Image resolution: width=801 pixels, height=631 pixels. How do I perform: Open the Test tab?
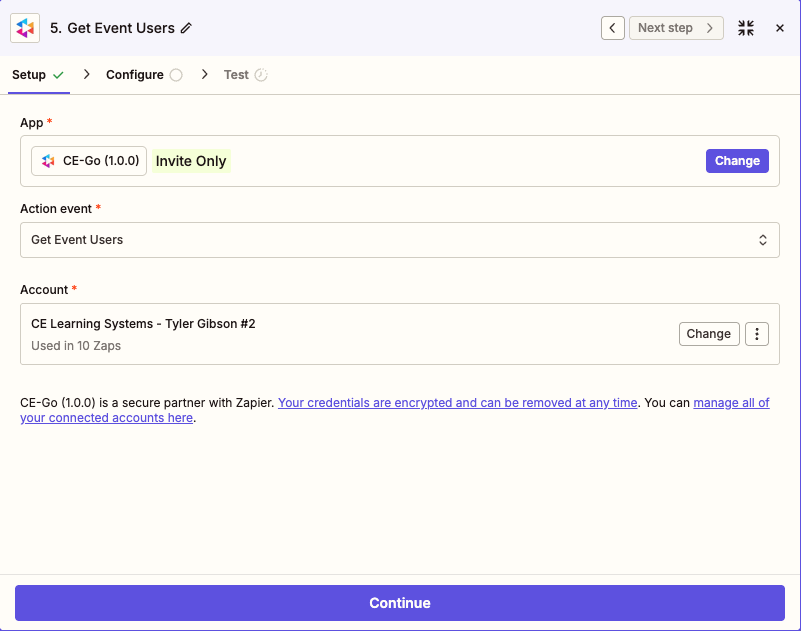click(x=246, y=75)
